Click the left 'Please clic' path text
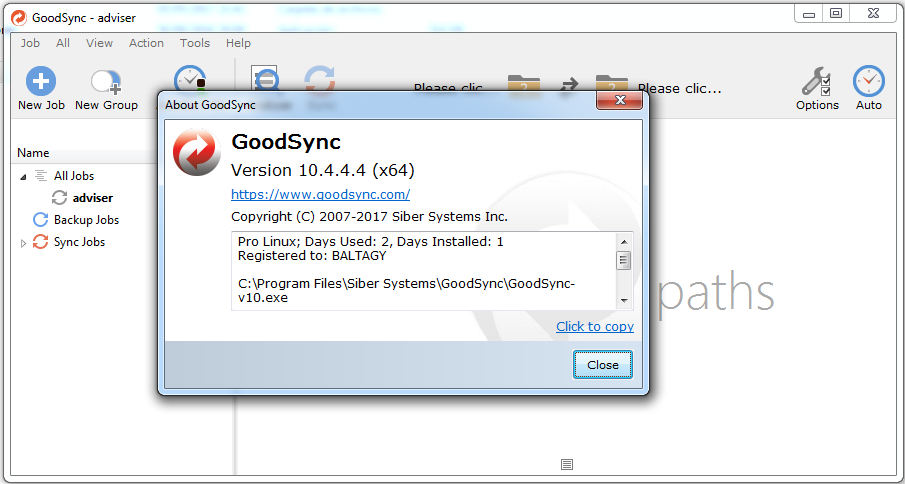Screen dimensions: 905x484 click(448, 88)
